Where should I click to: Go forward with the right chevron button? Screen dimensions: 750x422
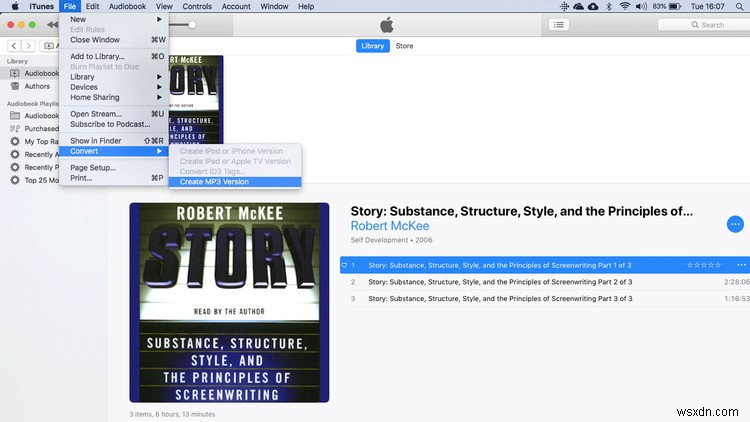tap(29, 45)
